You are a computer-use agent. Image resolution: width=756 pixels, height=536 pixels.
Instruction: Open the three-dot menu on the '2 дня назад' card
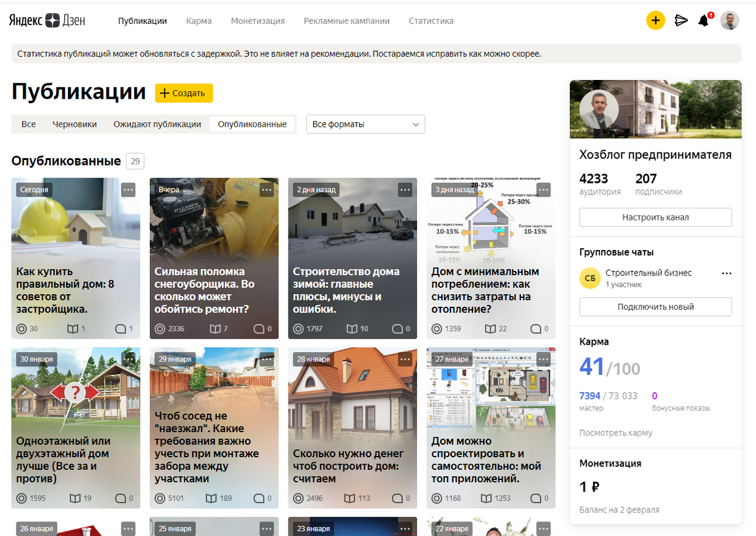(405, 190)
